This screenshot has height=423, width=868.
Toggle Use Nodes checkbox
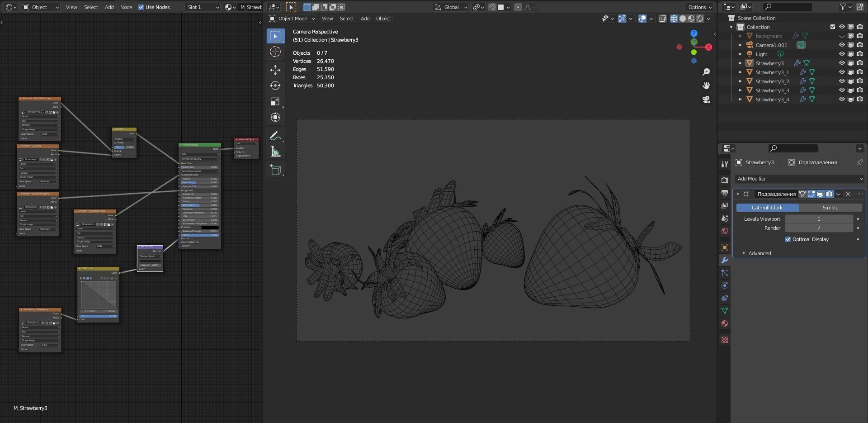[x=141, y=7]
